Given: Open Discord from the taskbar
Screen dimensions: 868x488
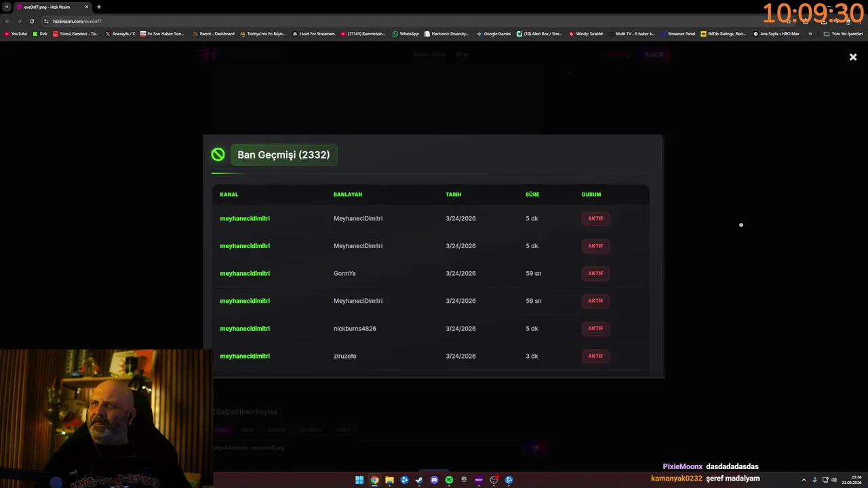Looking at the screenshot, I should click(434, 480).
